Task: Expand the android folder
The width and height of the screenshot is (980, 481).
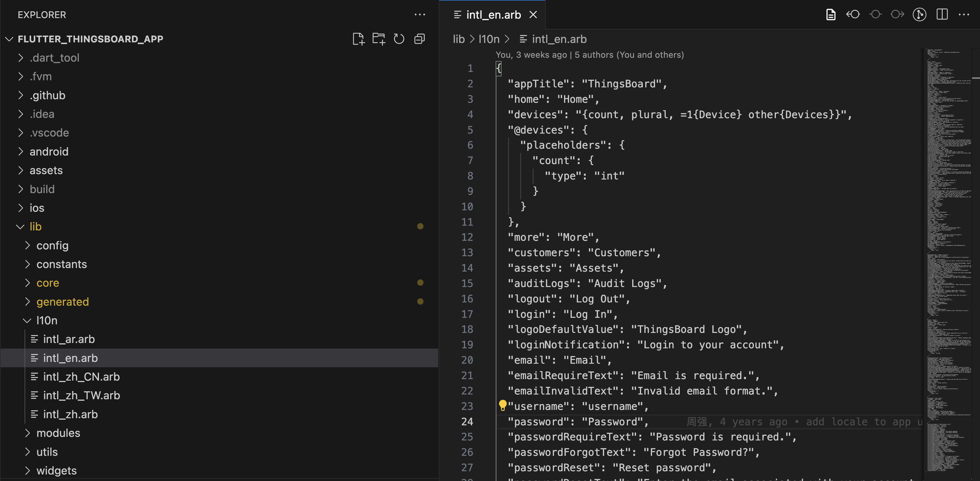Action: [49, 151]
